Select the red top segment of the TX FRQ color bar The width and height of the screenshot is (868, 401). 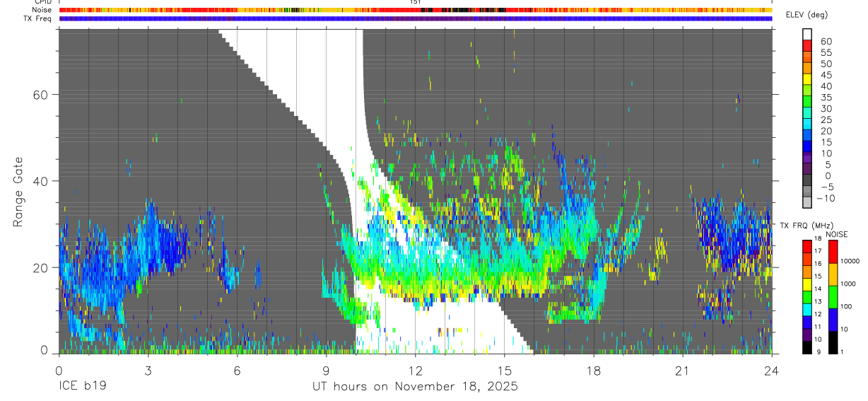(807, 247)
